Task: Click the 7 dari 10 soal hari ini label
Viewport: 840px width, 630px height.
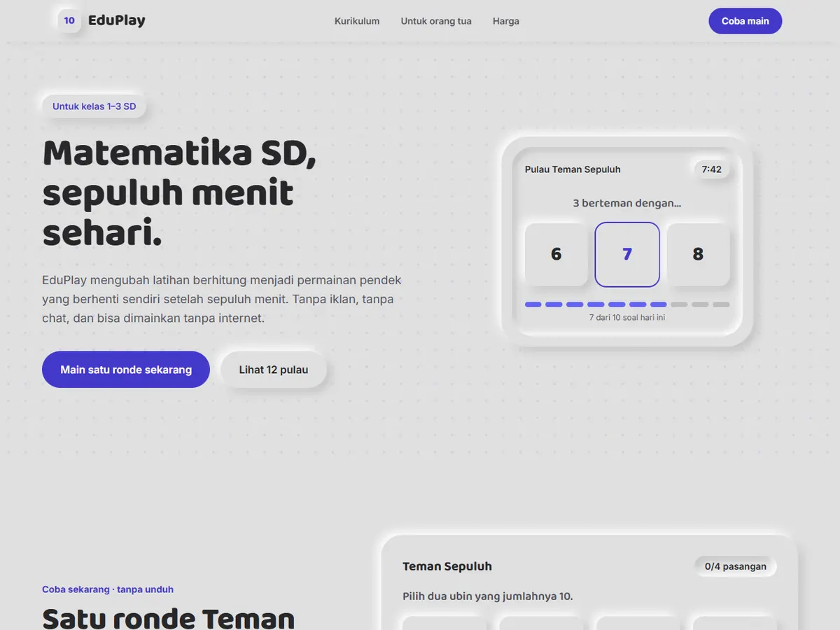Action: pos(627,318)
